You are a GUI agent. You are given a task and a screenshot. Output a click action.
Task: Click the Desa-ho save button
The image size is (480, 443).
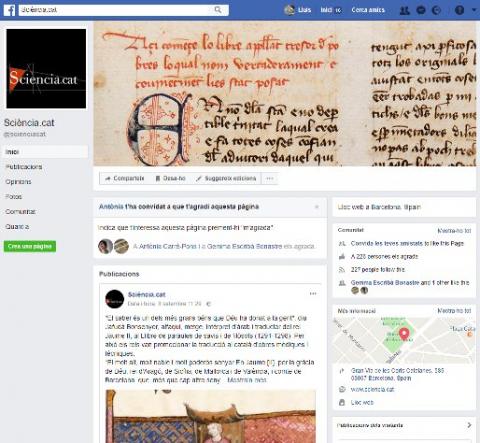coord(170,179)
